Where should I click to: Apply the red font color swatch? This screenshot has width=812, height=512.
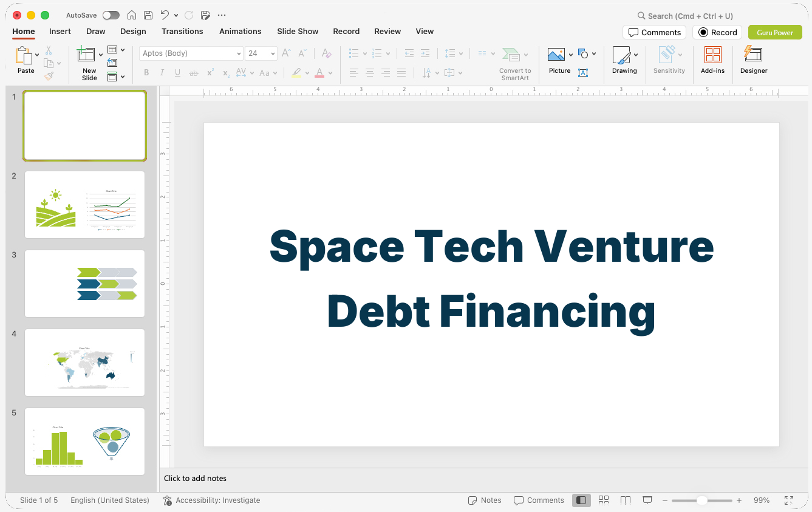[319, 73]
